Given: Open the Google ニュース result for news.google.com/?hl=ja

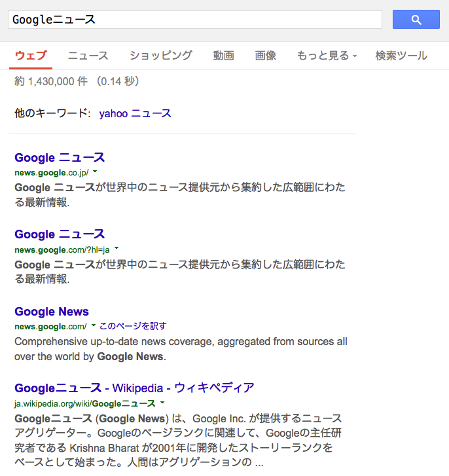Looking at the screenshot, I should (60, 234).
